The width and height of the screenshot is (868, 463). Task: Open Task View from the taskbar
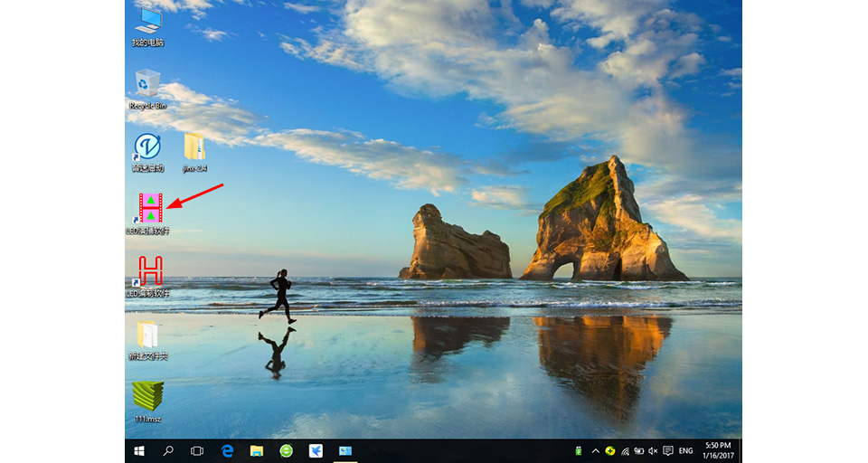pos(197,451)
